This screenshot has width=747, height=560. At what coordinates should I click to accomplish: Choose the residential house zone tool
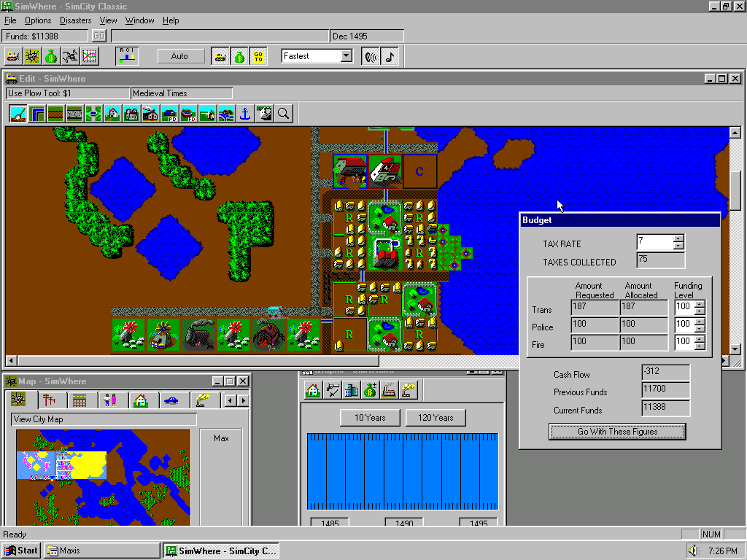(112, 114)
